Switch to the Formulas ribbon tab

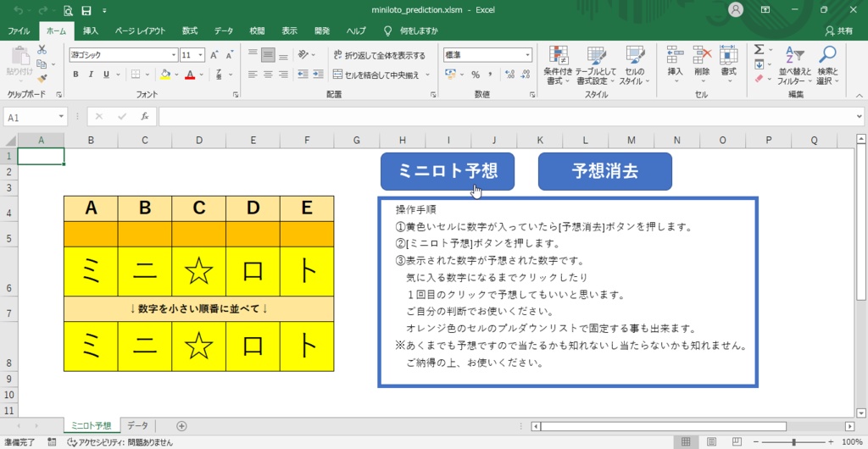coord(190,31)
